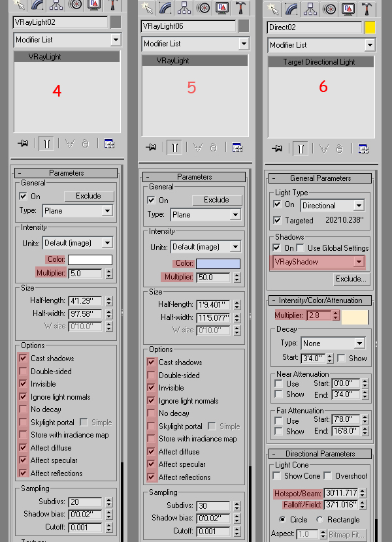Click the Exclude... button under Direct02 Shadows
This screenshot has width=392, height=542.
pos(350,279)
